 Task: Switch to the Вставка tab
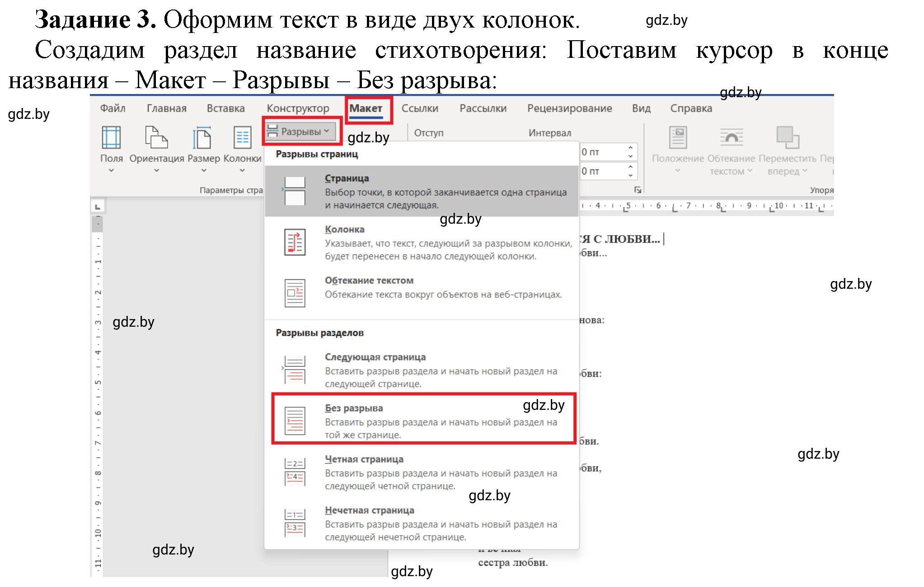pos(226,108)
